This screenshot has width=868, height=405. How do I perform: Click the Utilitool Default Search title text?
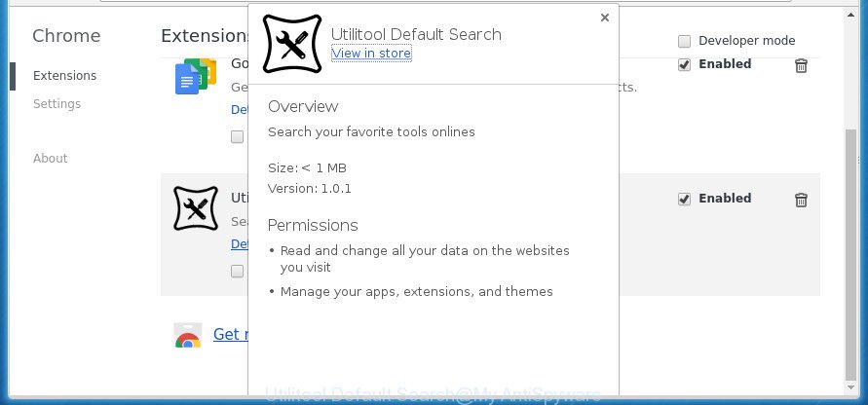(x=416, y=34)
